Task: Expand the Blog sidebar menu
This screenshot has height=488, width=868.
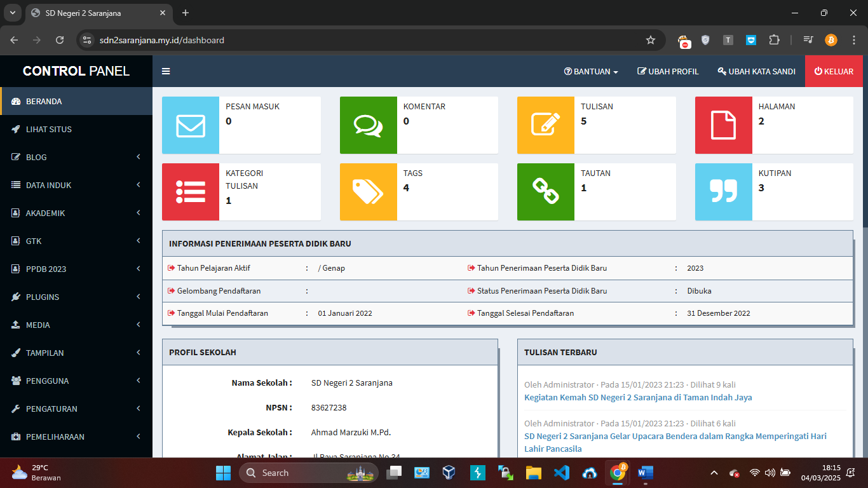Action: coord(76,157)
